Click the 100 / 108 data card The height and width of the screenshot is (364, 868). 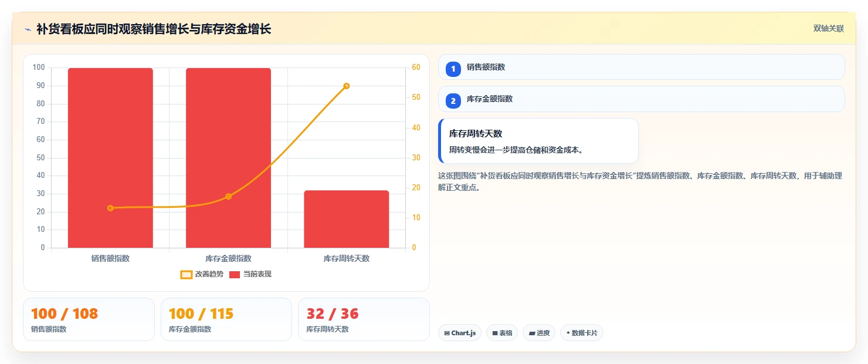(89, 319)
